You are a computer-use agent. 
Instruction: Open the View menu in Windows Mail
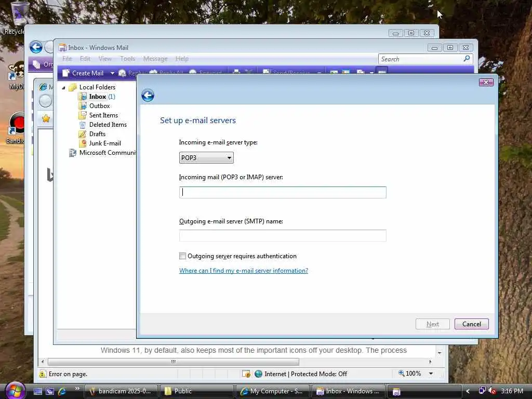(x=105, y=59)
